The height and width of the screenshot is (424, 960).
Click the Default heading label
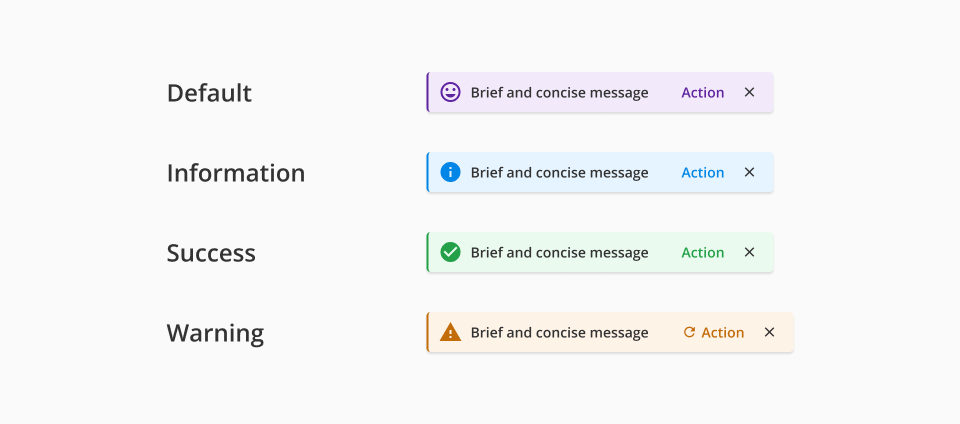[209, 93]
